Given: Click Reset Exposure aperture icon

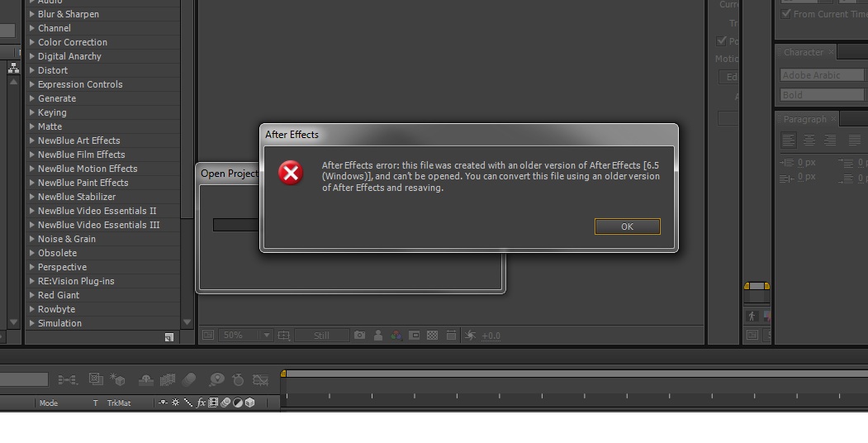Looking at the screenshot, I should (x=470, y=335).
